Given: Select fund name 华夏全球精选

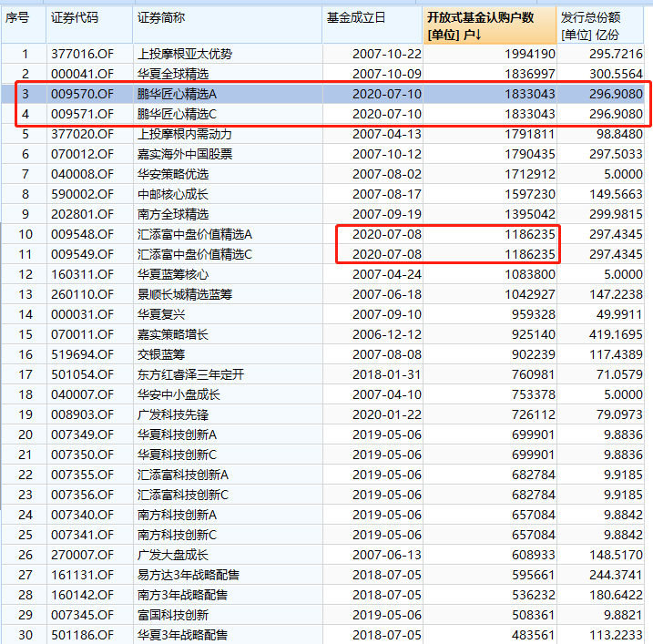Looking at the screenshot, I should point(173,74).
